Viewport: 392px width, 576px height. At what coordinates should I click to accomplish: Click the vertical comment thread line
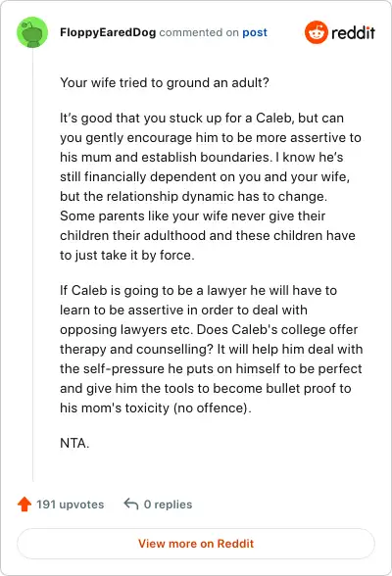[32, 264]
